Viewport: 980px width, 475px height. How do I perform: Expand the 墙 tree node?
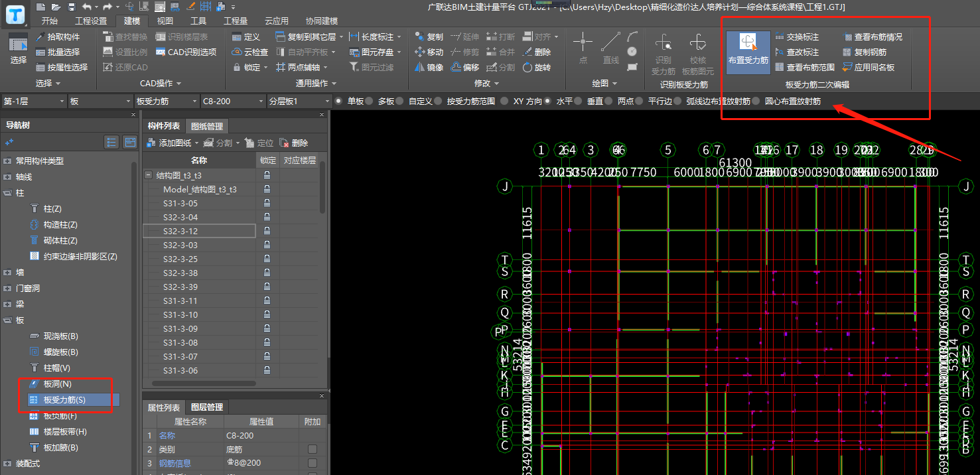click(x=7, y=272)
